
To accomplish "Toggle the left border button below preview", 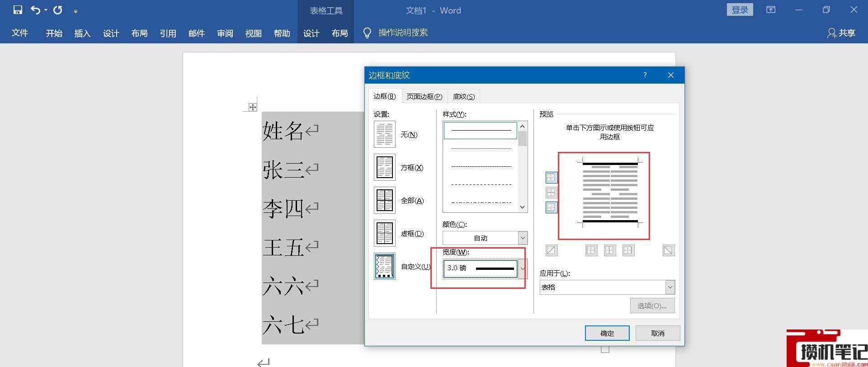I will [591, 250].
